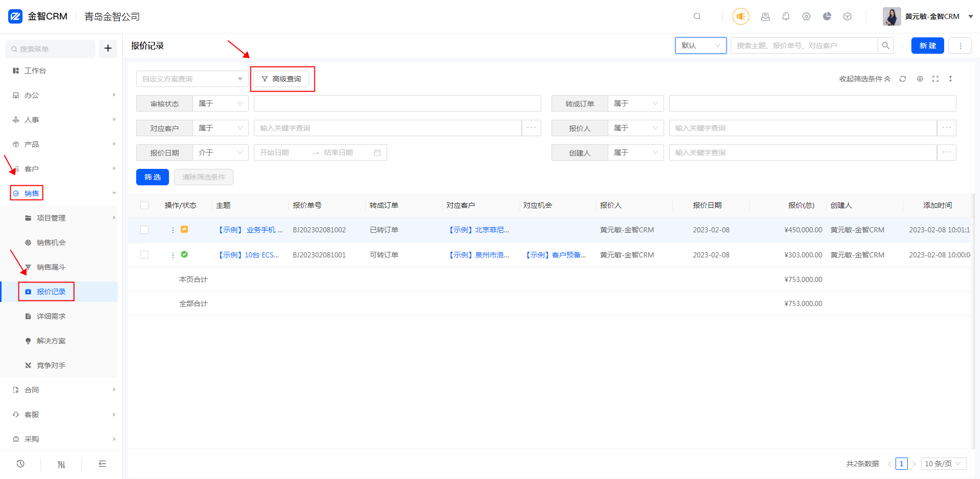The width and height of the screenshot is (980, 479).
Task: Open the pie chart statistics icon
Action: [x=827, y=16]
